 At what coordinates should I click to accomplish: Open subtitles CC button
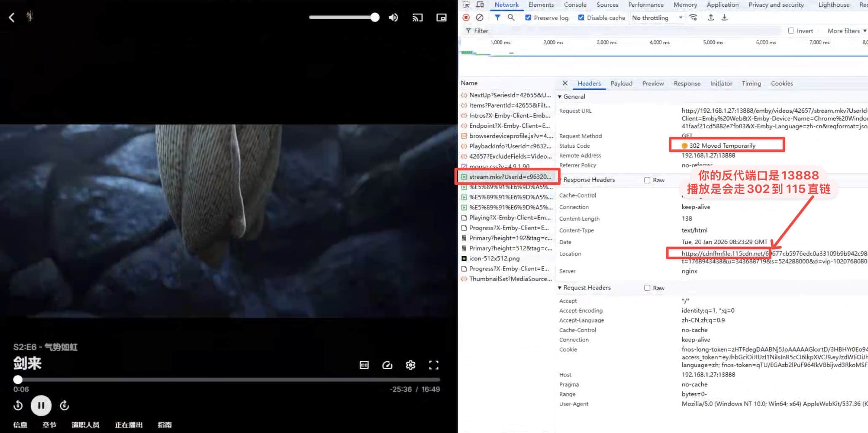364,365
